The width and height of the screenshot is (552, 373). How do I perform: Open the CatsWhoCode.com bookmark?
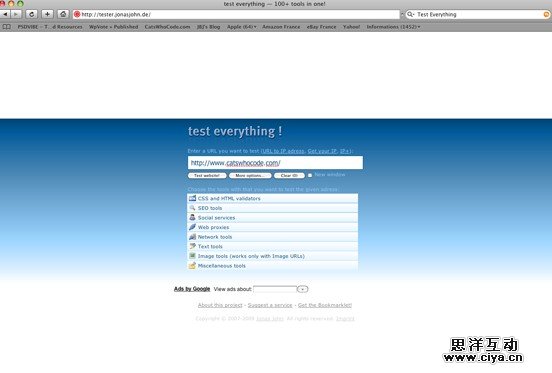click(x=167, y=27)
